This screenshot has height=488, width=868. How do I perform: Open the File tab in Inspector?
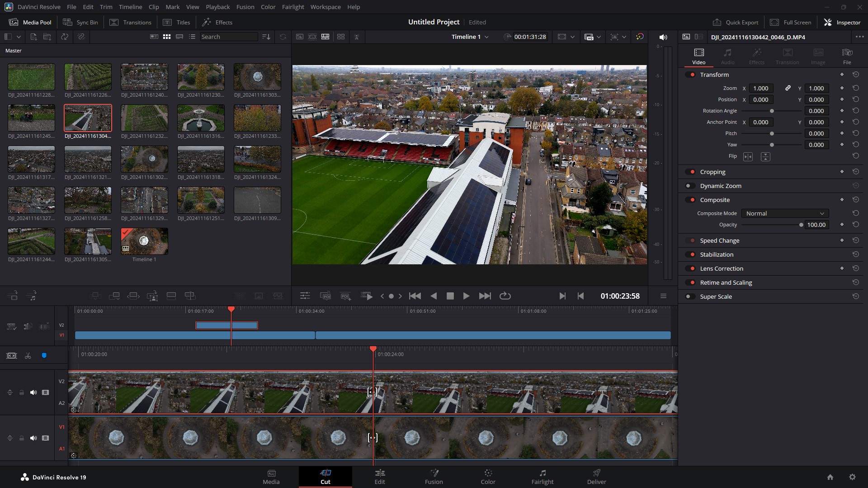point(847,56)
